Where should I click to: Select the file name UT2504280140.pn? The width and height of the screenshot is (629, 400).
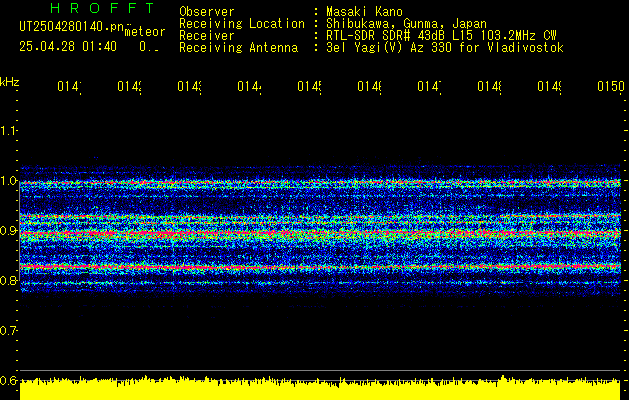click(x=72, y=26)
